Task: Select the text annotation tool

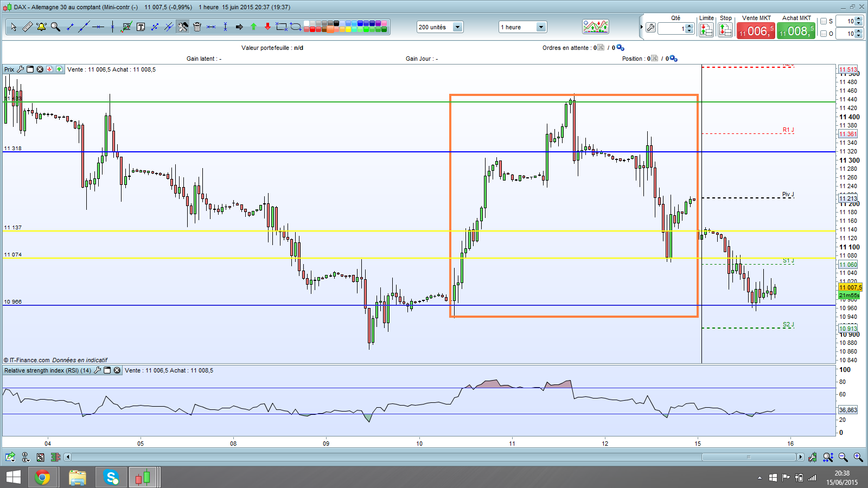Action: click(x=141, y=27)
